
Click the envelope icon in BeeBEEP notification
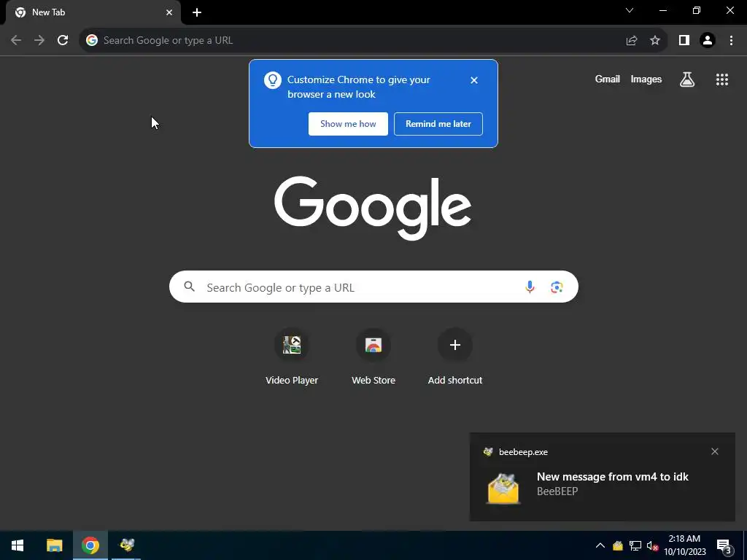click(503, 488)
